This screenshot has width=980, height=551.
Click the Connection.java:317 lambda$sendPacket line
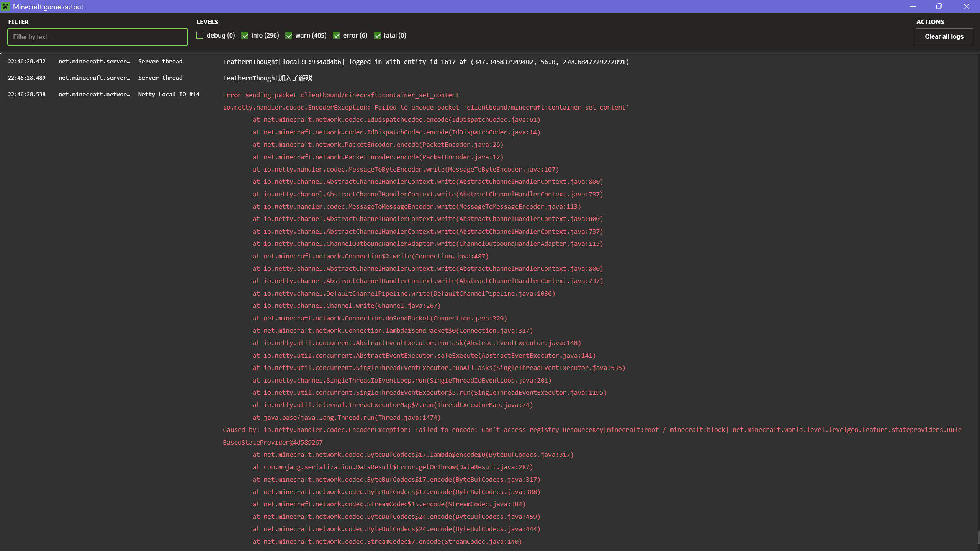(x=393, y=330)
